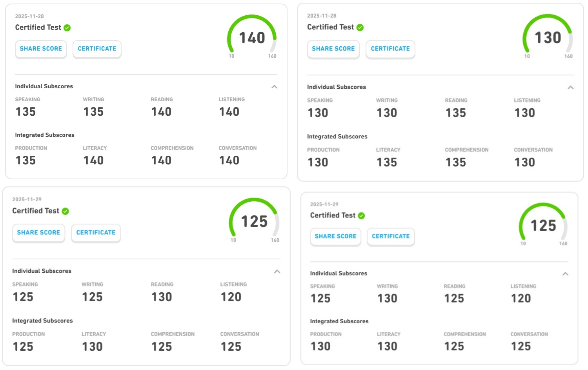Click the Literacy score 130 on the bottom-left card
The height and width of the screenshot is (370, 588).
[93, 346]
